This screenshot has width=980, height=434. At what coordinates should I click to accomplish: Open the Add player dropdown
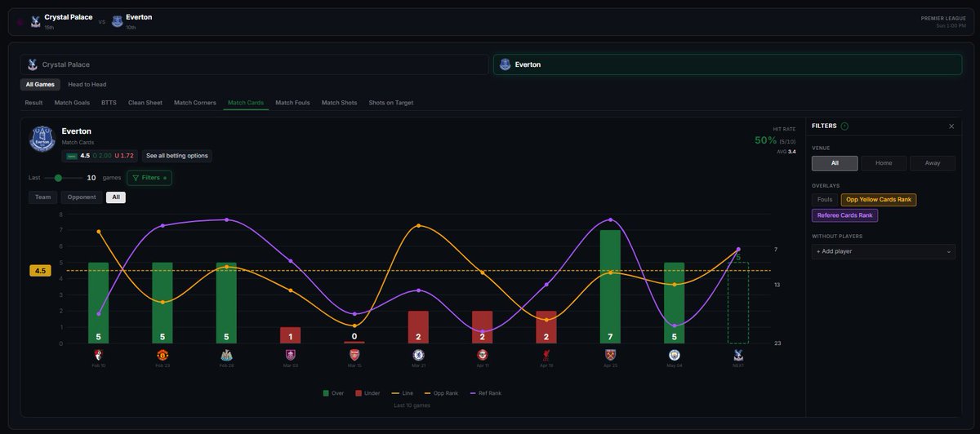(x=884, y=251)
